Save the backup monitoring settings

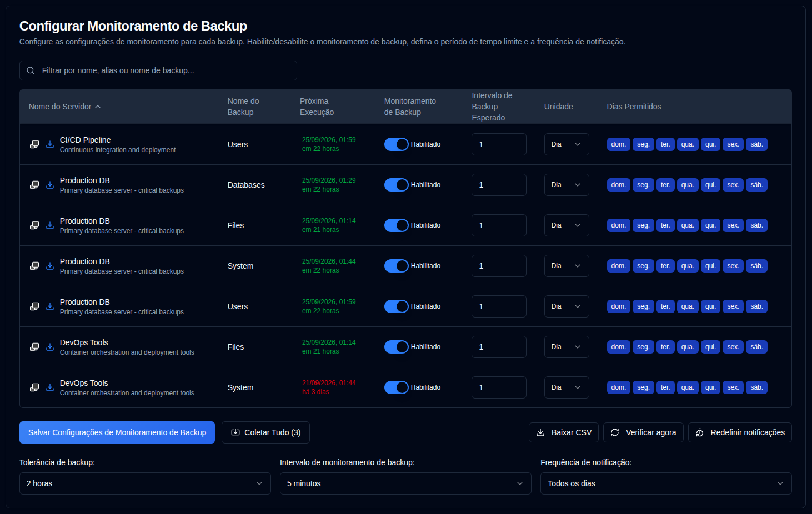coord(117,432)
